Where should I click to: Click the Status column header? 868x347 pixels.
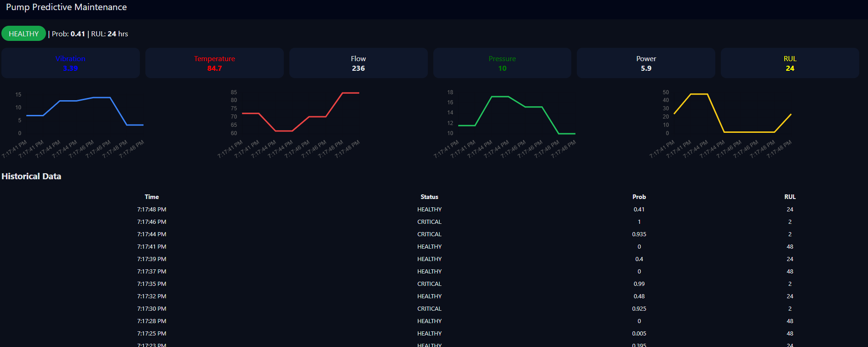click(x=429, y=197)
